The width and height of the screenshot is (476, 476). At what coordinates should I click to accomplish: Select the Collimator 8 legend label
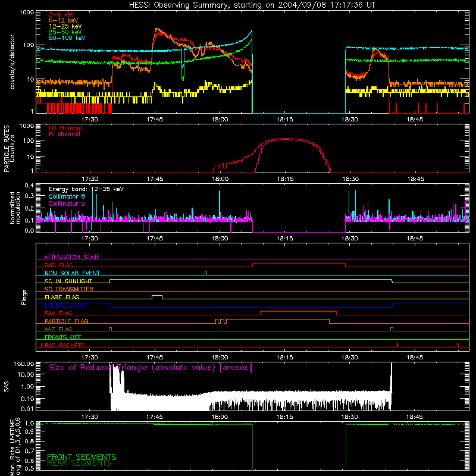67,196
